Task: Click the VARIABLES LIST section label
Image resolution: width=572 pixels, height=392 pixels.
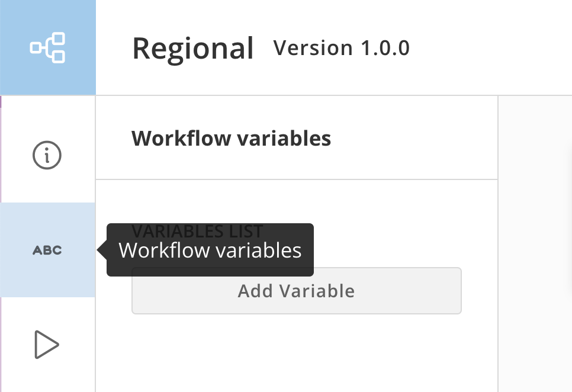Action: coord(197,231)
